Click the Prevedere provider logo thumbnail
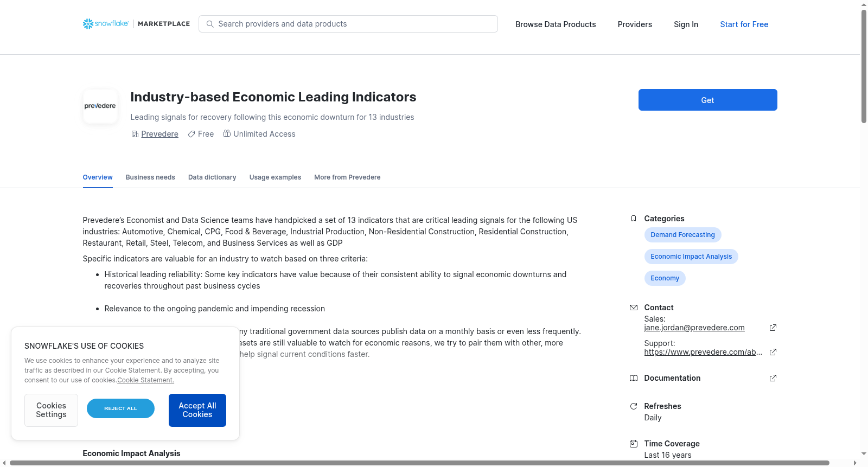Screen dimensions: 868x467 (x=100, y=106)
